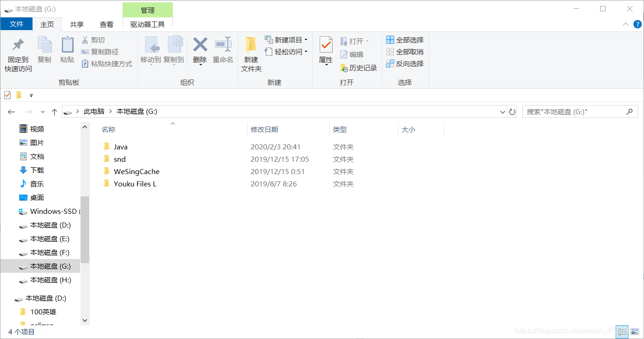Open Pictures (图片) in navigation pane
644x339 pixels.
click(37, 143)
